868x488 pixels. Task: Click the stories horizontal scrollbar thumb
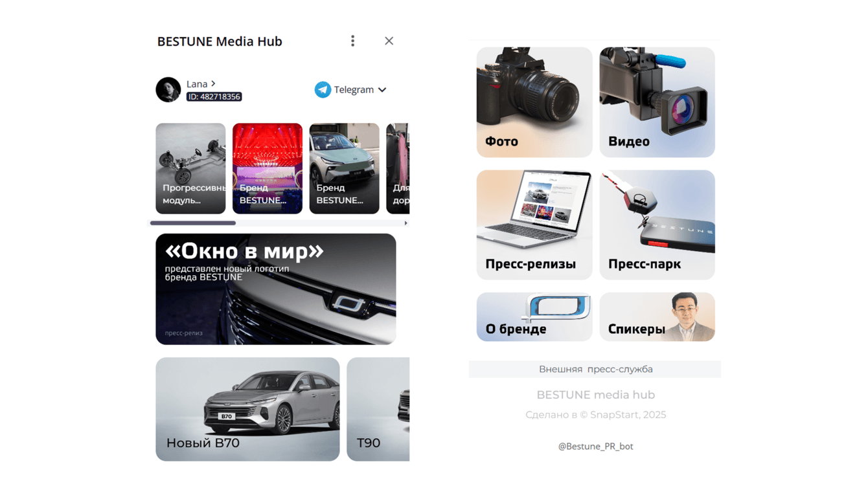click(193, 223)
